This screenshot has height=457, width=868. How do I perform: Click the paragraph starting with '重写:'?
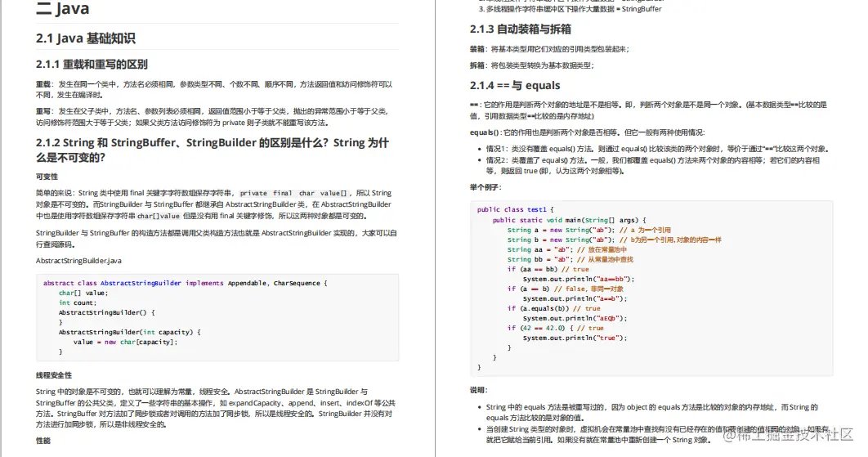coord(212,117)
